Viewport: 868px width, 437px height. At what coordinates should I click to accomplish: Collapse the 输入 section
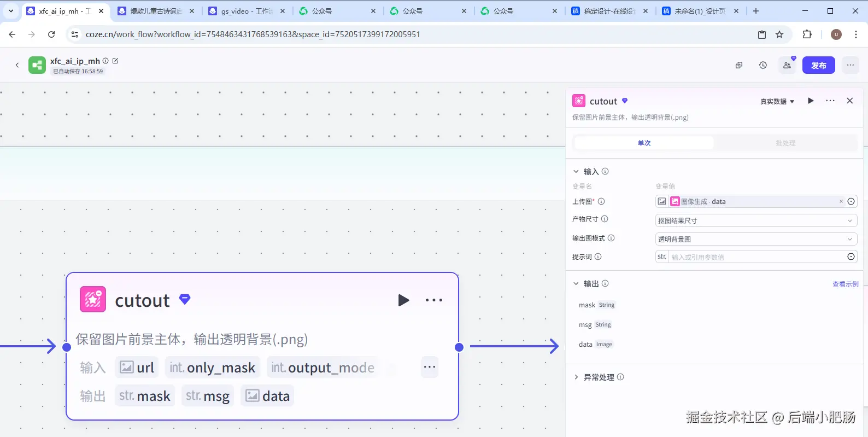pos(576,171)
